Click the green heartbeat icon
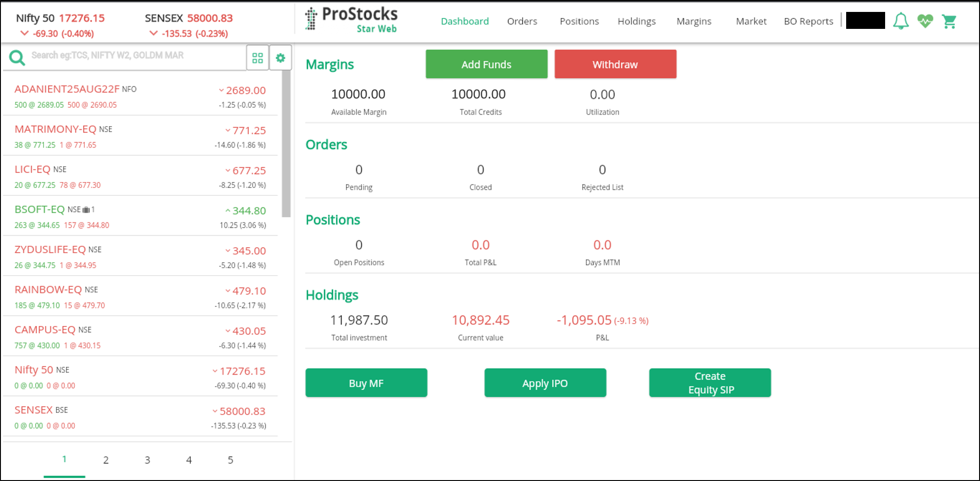 tap(925, 21)
